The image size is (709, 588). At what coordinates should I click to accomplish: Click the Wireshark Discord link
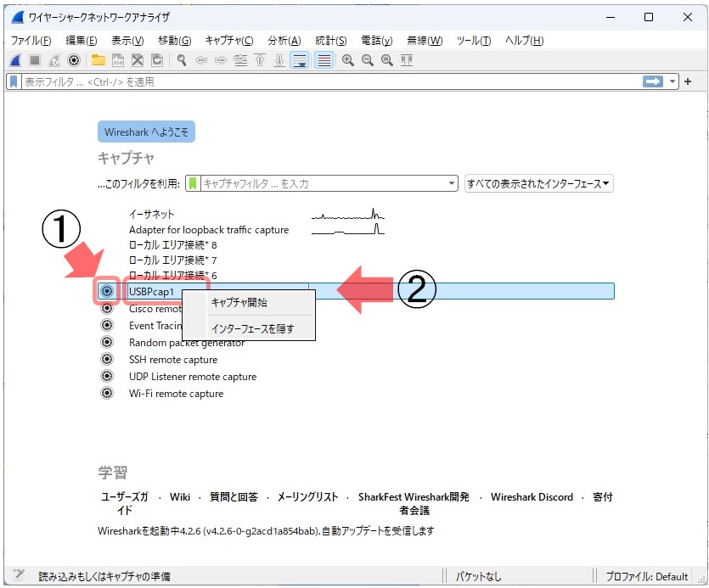pos(532,497)
